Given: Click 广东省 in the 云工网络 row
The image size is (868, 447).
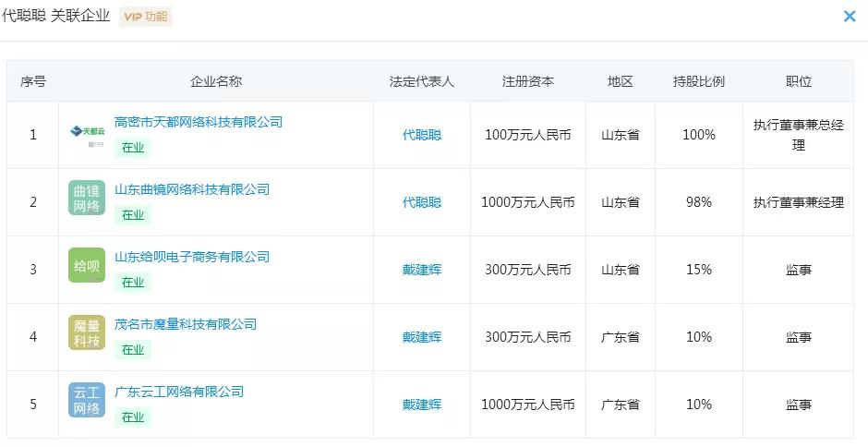Looking at the screenshot, I should (x=620, y=405).
